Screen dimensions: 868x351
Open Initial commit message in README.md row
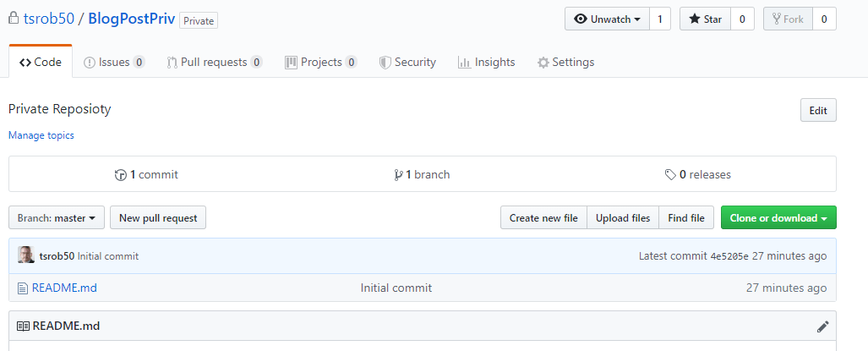pyautogui.click(x=396, y=288)
